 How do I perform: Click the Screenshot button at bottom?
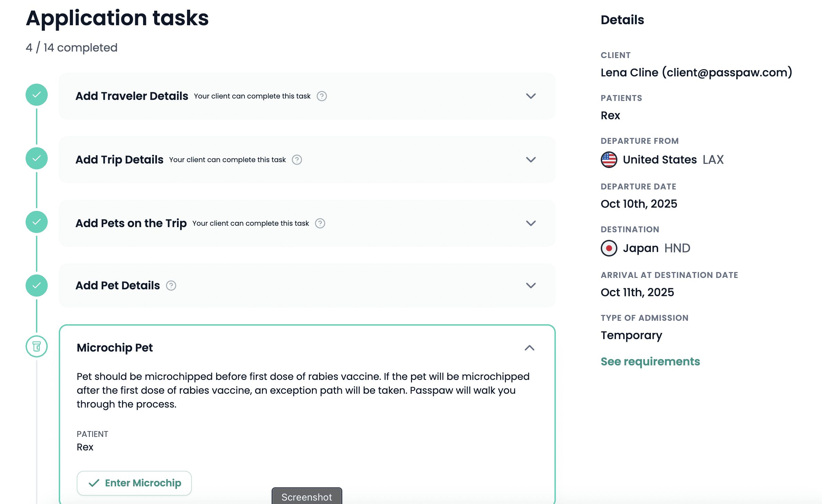[x=307, y=497]
